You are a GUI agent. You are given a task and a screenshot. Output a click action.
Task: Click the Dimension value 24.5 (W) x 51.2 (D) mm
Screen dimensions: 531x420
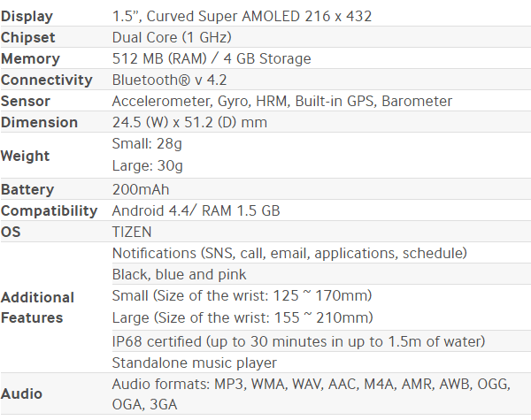point(189,122)
